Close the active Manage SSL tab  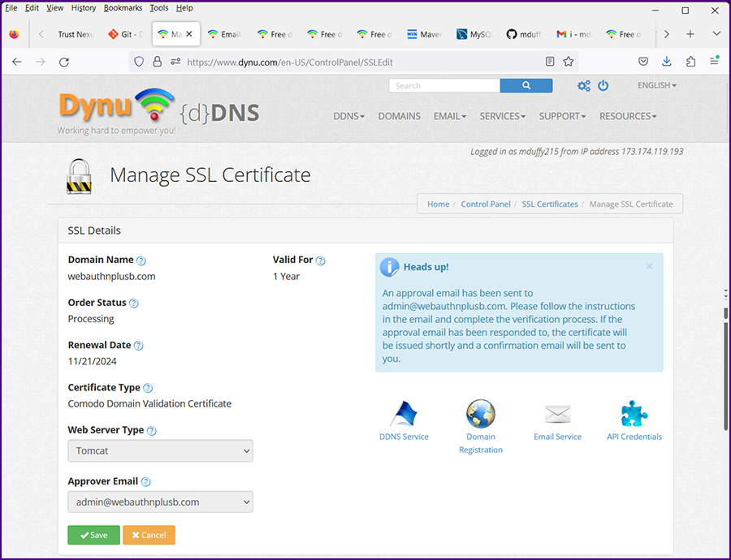[189, 34]
